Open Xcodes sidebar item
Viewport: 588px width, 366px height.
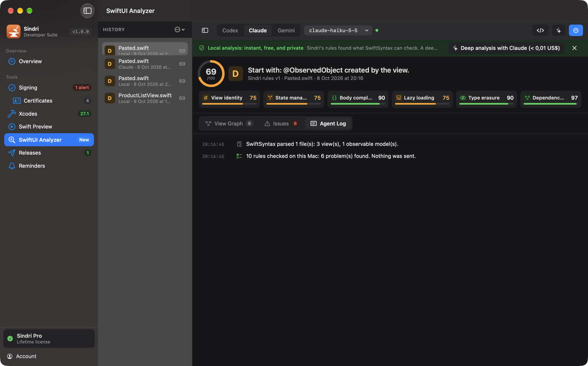[49, 114]
